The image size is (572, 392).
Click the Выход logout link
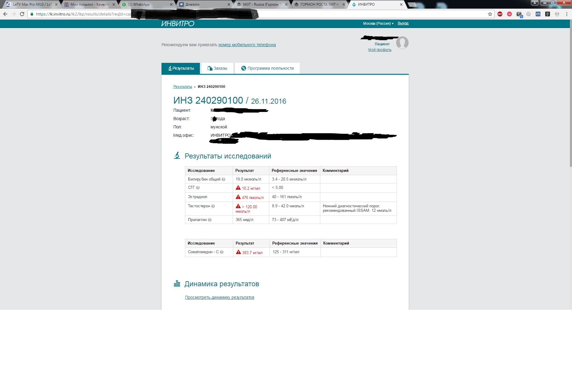coord(403,23)
